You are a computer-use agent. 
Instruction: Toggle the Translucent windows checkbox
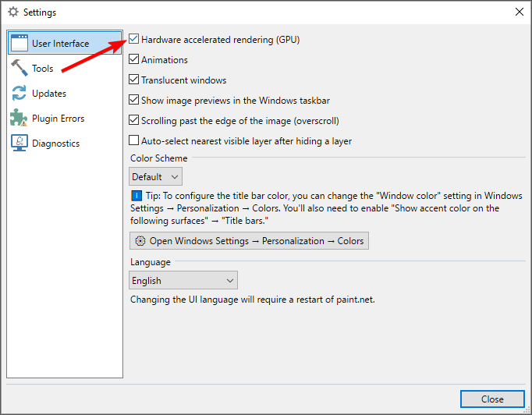(x=133, y=80)
